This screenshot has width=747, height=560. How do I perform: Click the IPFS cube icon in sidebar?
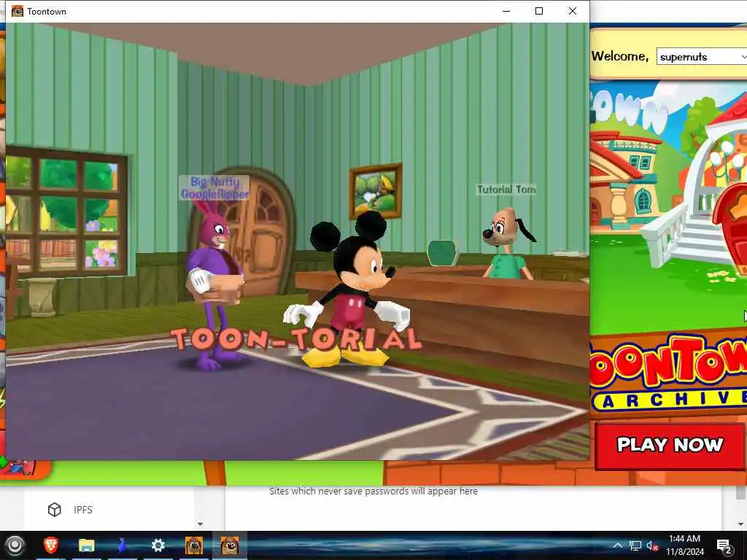pyautogui.click(x=55, y=510)
